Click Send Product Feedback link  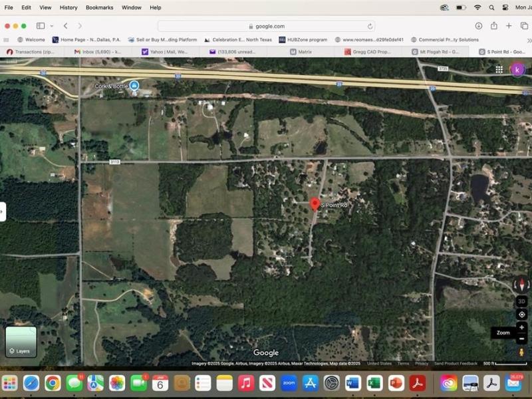(x=456, y=364)
